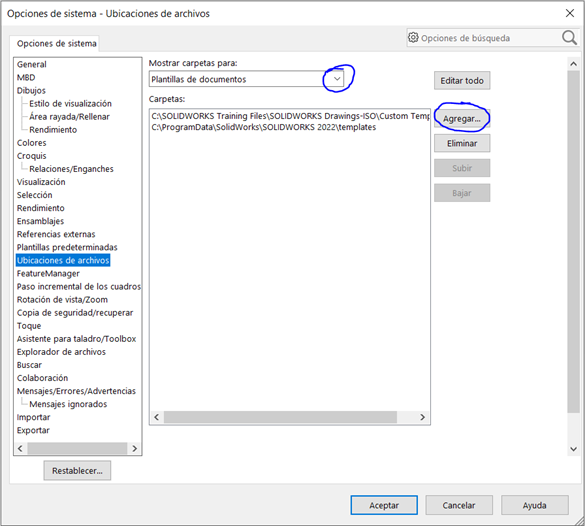
Task: Open search options gear icon
Action: 413,38
